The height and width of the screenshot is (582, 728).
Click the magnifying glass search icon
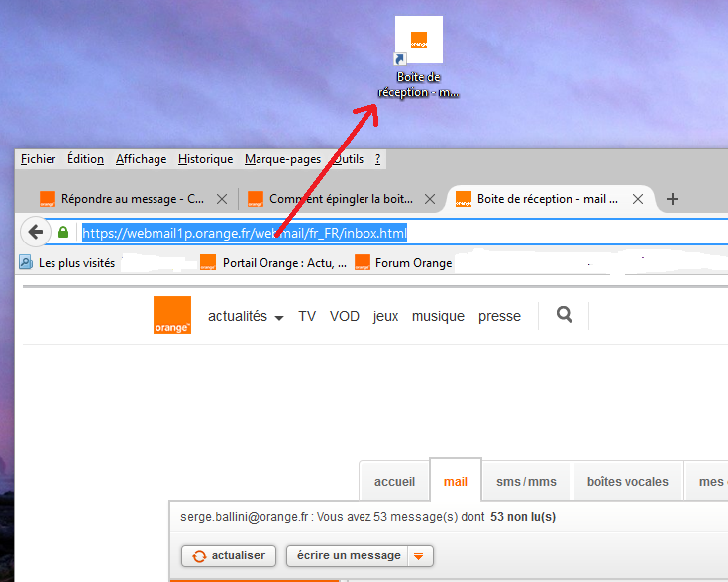tap(565, 315)
